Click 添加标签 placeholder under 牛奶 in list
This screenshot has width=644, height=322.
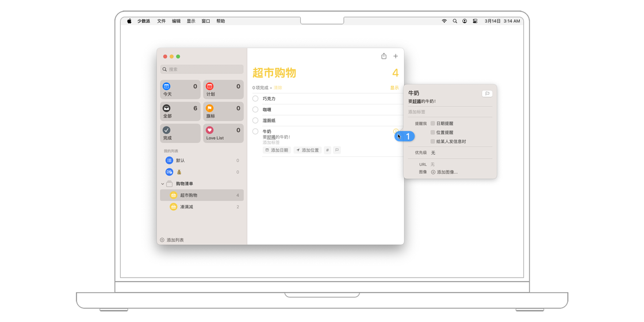pyautogui.click(x=271, y=143)
